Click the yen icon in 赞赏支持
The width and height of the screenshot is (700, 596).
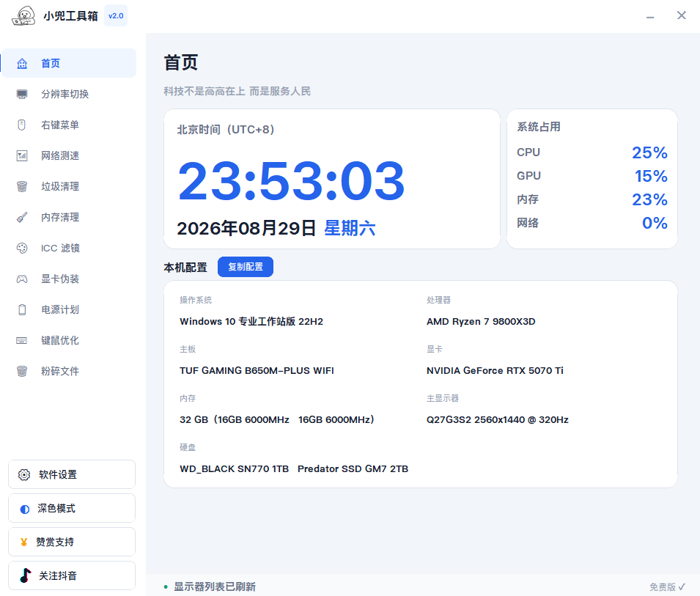pos(24,542)
